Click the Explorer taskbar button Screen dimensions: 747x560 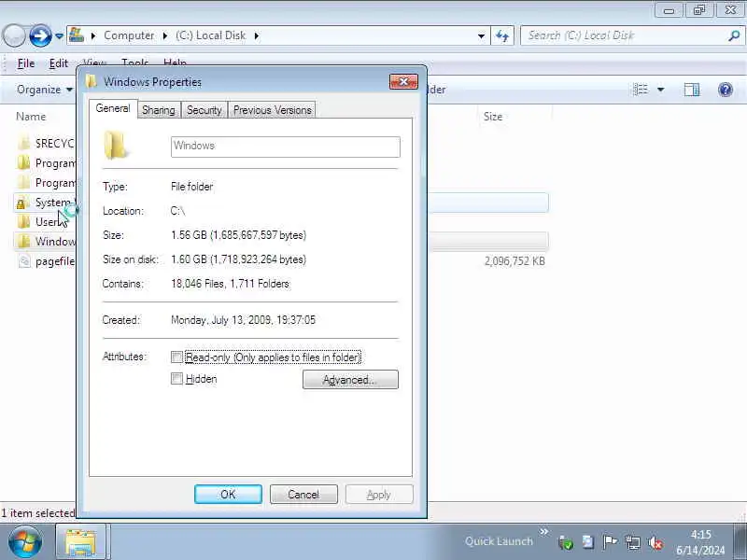click(81, 542)
